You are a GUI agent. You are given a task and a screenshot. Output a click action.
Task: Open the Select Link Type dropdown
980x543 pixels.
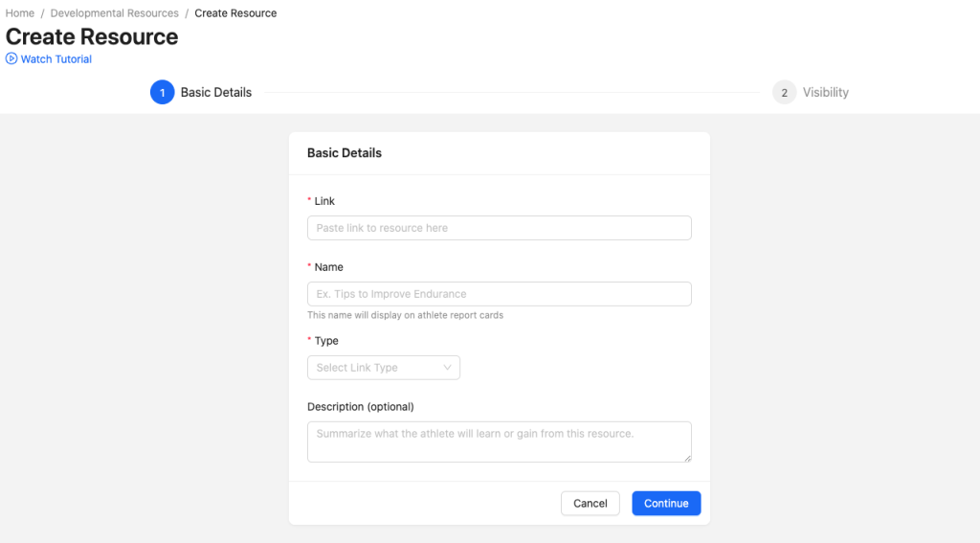click(x=383, y=368)
